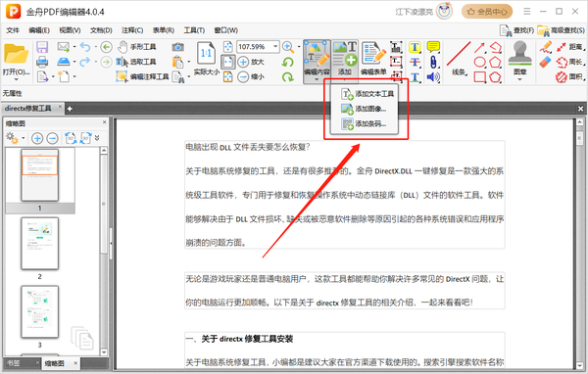Screen dimensions: 588x374
Task: Click the printer icon
Action: point(42,62)
